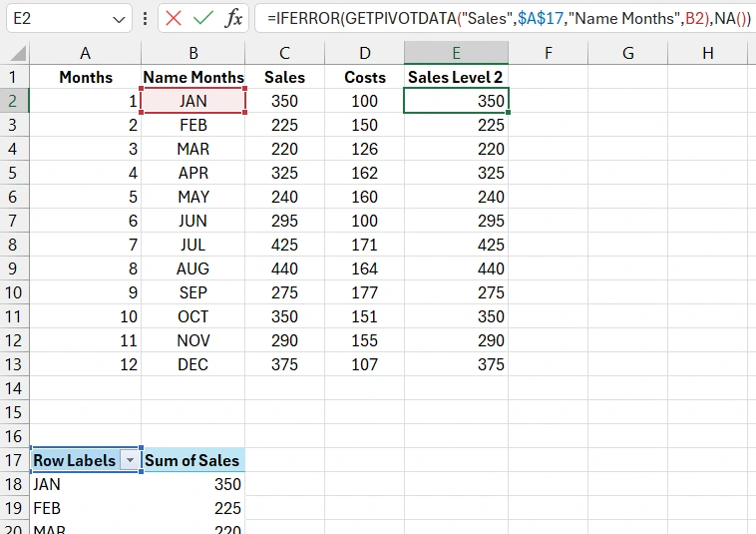The width and height of the screenshot is (756, 534).
Task: Click the formula bar options dots
Action: pos(146,18)
